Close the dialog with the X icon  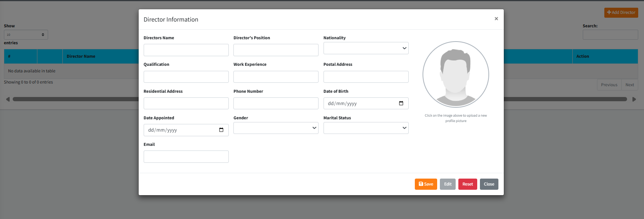pyautogui.click(x=496, y=18)
